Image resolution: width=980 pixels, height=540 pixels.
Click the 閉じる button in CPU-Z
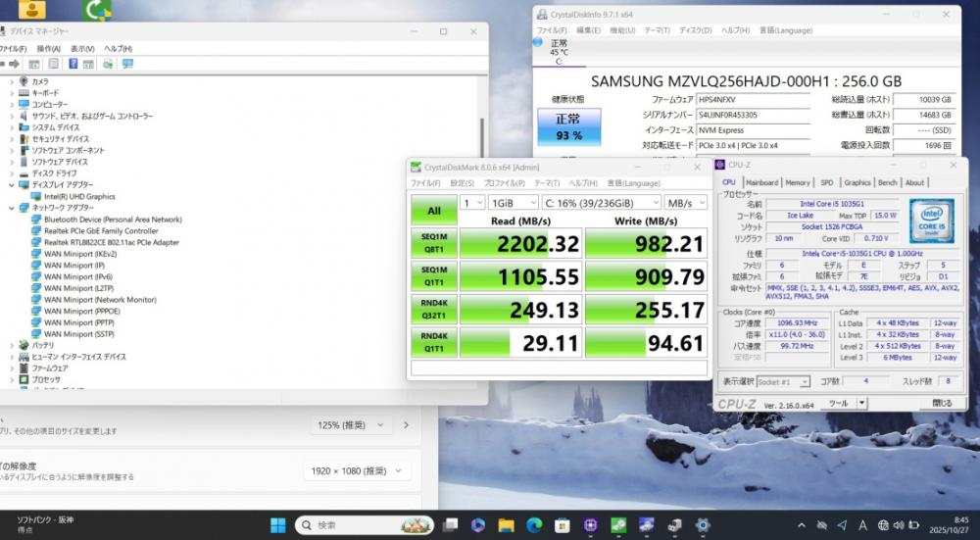(941, 403)
